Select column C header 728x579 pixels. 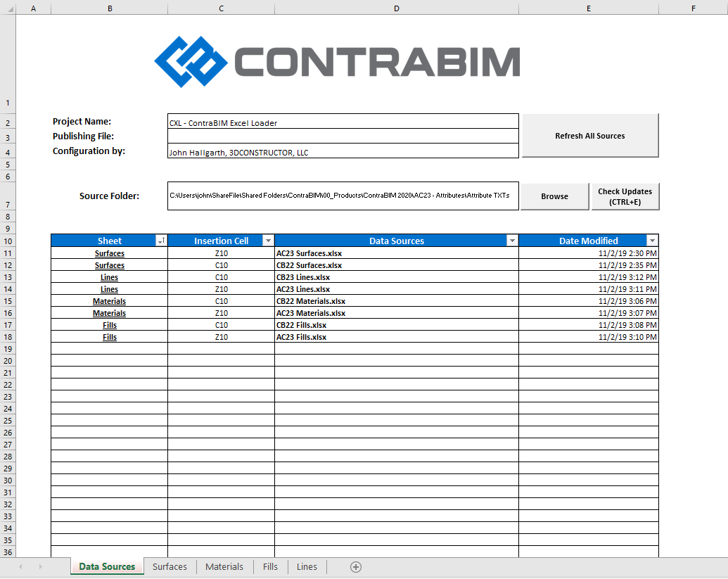[221, 8]
